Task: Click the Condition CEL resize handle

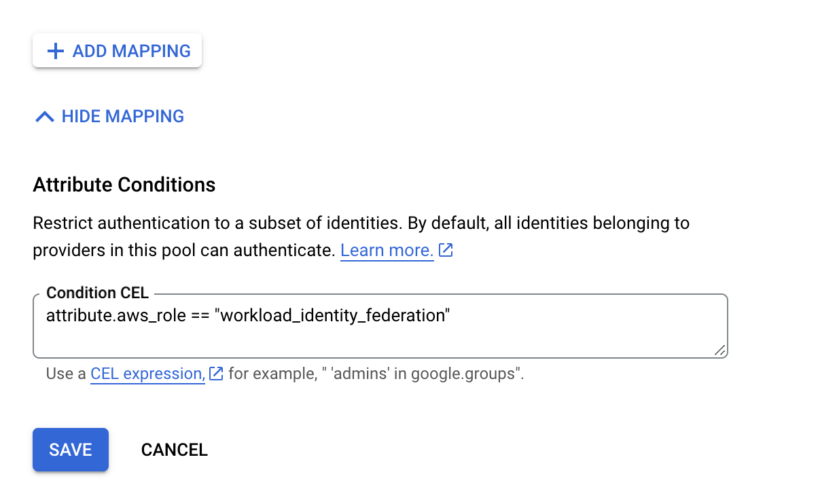Action: 719,350
